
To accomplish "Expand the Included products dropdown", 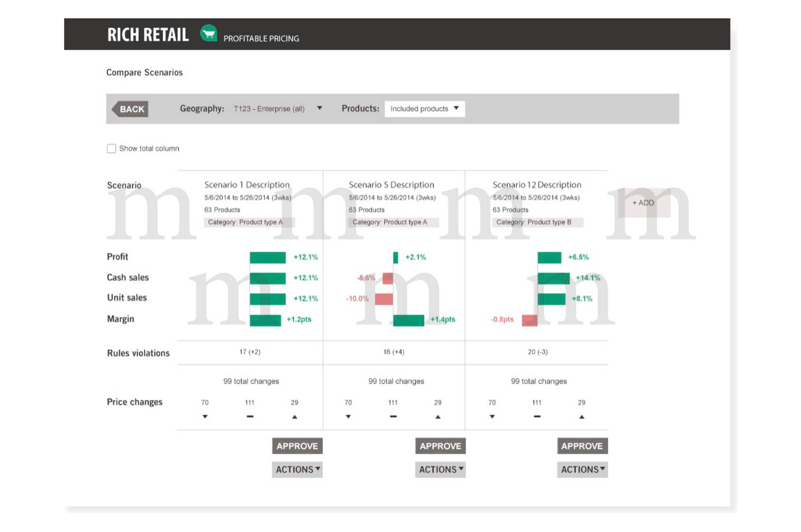I will (x=425, y=109).
